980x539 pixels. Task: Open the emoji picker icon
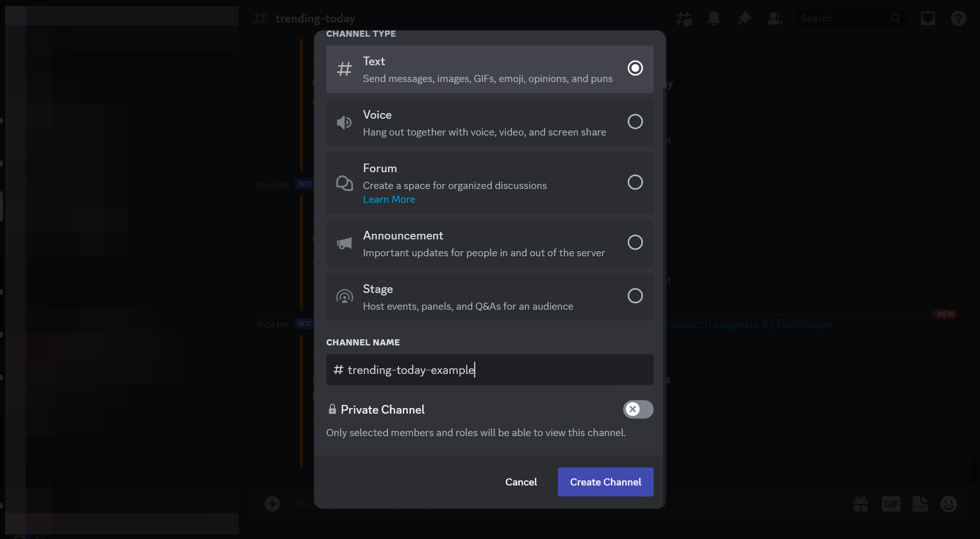pos(948,504)
